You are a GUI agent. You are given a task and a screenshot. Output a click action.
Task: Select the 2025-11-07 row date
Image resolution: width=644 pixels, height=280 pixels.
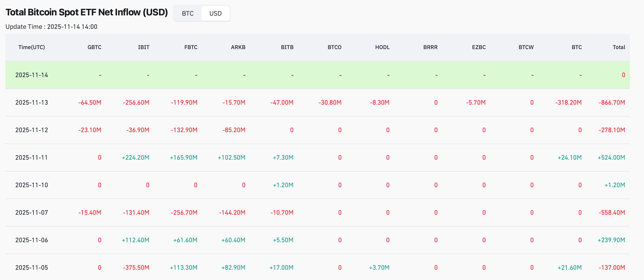[32, 213]
